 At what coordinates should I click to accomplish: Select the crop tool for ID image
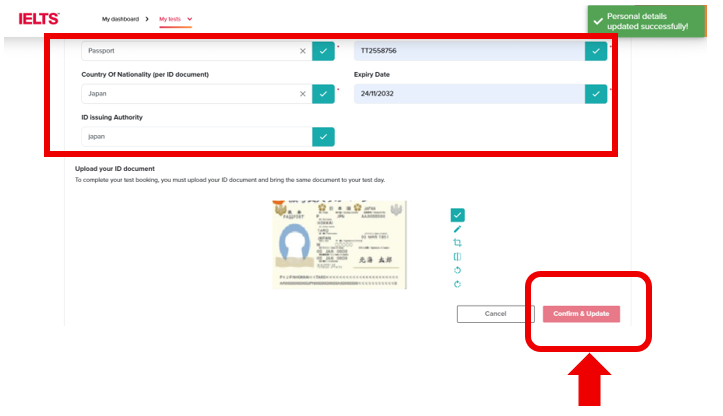(x=457, y=243)
